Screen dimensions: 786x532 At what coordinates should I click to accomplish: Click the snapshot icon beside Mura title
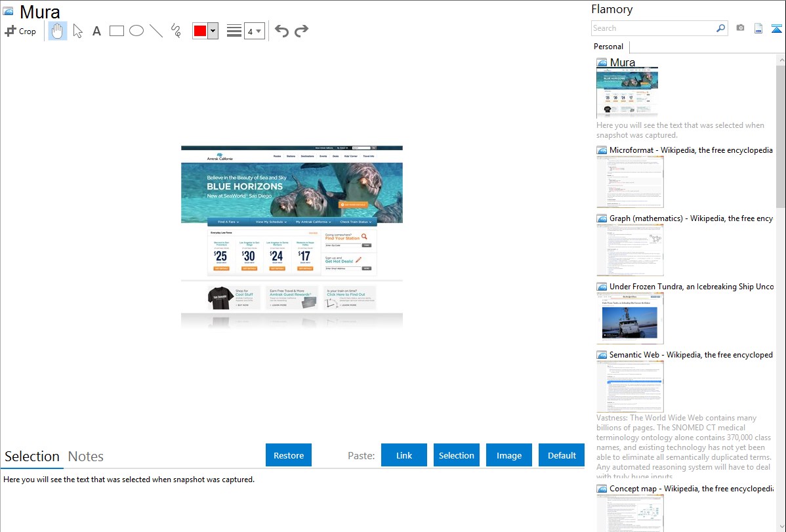click(x=8, y=11)
